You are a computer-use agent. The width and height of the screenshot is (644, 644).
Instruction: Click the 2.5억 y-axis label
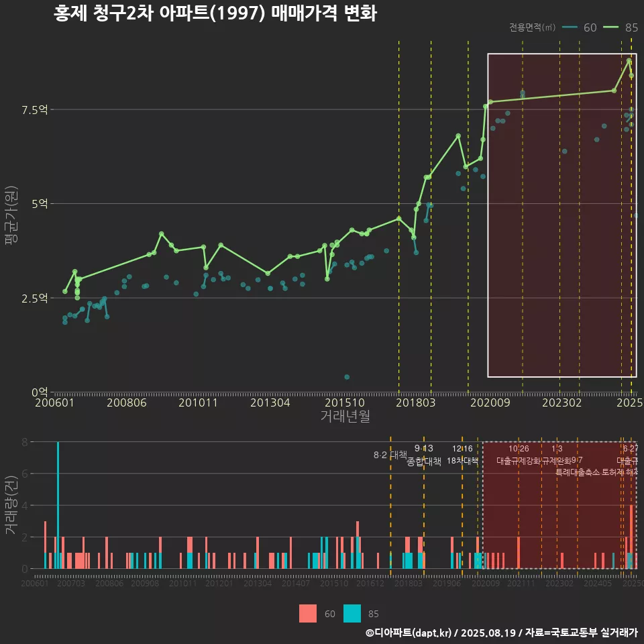(34, 298)
